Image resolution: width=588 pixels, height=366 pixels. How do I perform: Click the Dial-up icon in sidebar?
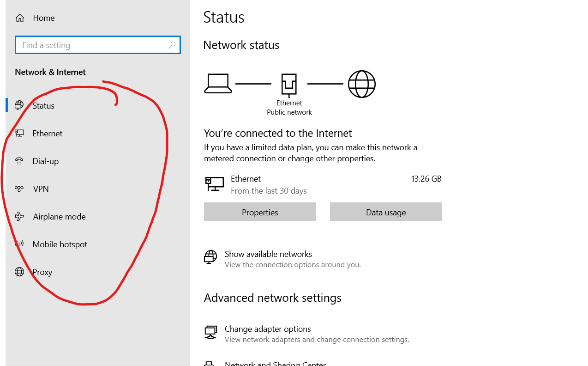click(19, 161)
